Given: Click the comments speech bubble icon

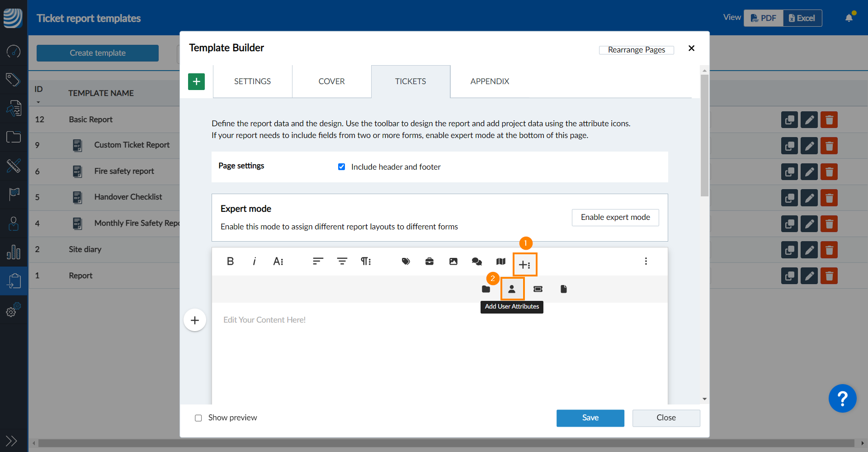Looking at the screenshot, I should [x=476, y=262].
